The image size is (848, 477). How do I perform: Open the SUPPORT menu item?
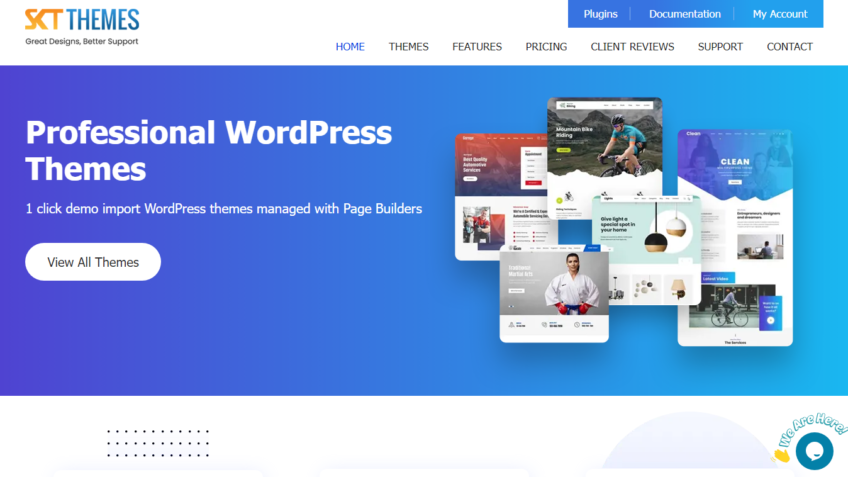pyautogui.click(x=720, y=47)
